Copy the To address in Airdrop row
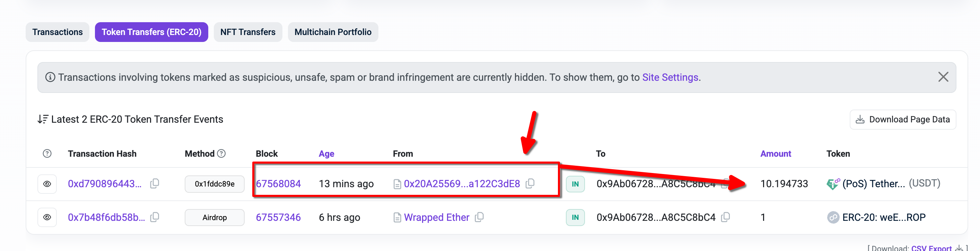 [x=726, y=217]
